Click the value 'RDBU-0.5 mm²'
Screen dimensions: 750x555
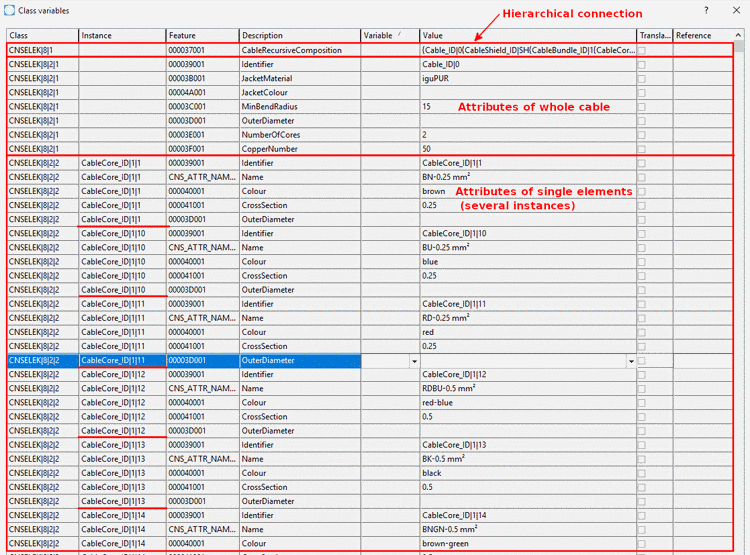(528, 388)
